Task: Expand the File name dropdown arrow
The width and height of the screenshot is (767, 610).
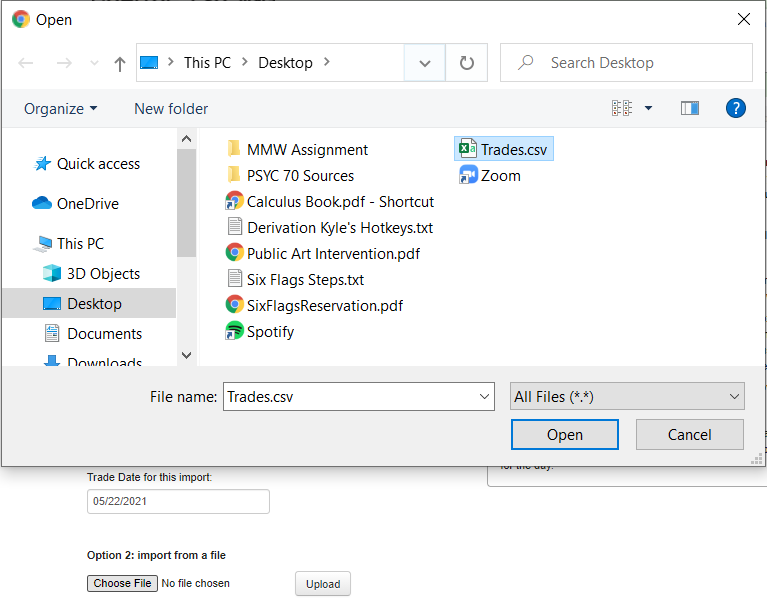Action: [484, 397]
